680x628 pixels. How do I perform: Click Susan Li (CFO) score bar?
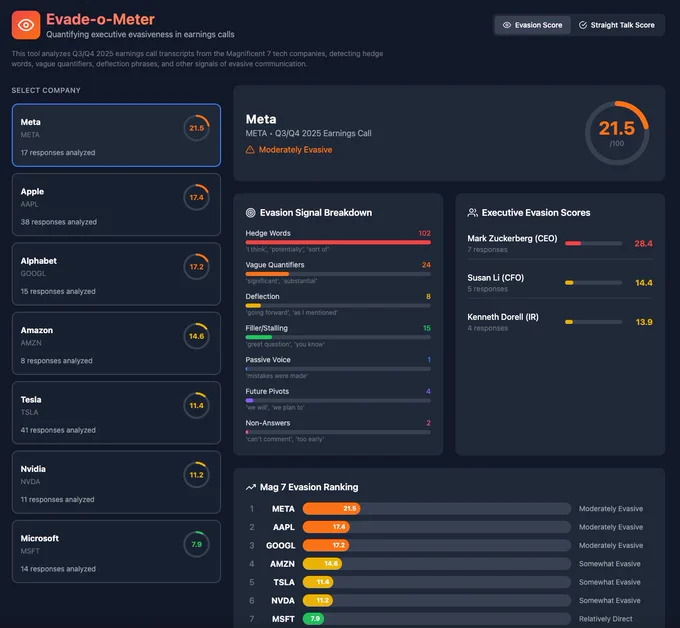pyautogui.click(x=593, y=283)
